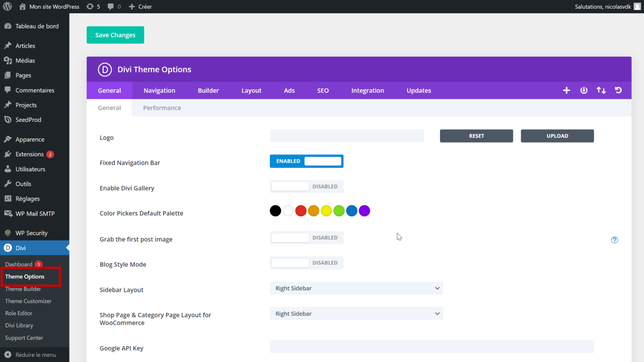Switch to the Updates tab
Viewport: 644px width, 362px height.
pos(419,91)
